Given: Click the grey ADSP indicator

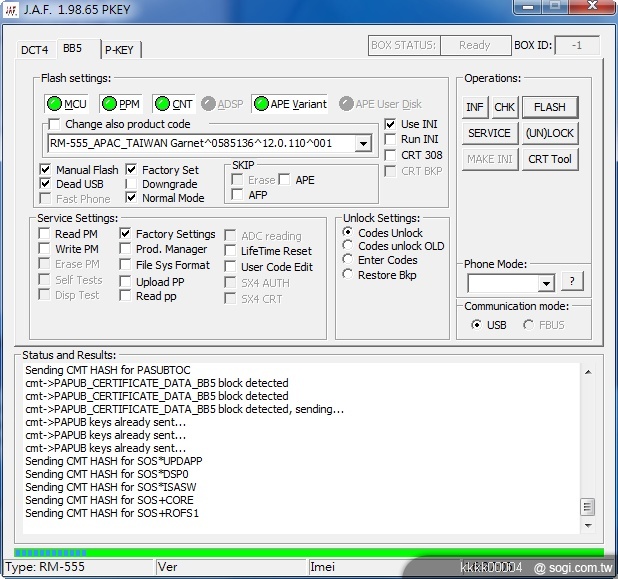Looking at the screenshot, I should click(222, 104).
